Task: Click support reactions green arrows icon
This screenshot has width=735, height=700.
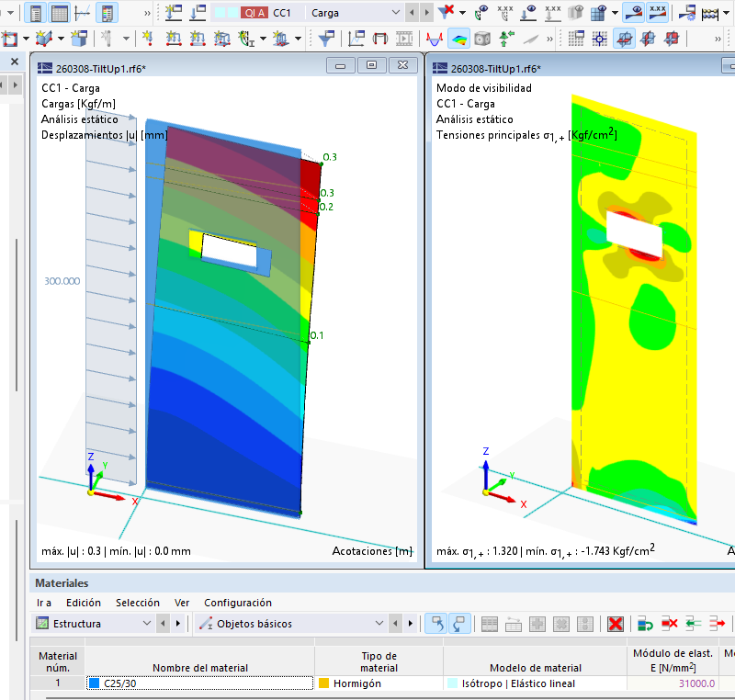Action: pyautogui.click(x=506, y=39)
